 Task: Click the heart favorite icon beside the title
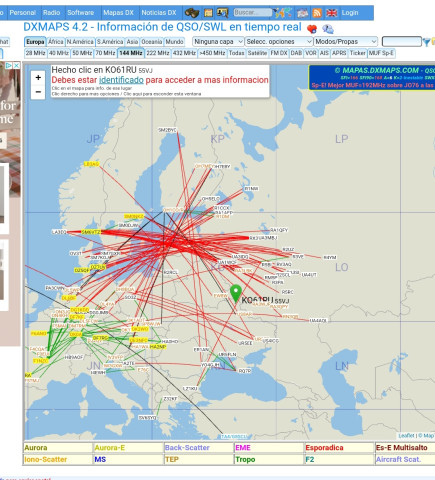click(x=312, y=29)
